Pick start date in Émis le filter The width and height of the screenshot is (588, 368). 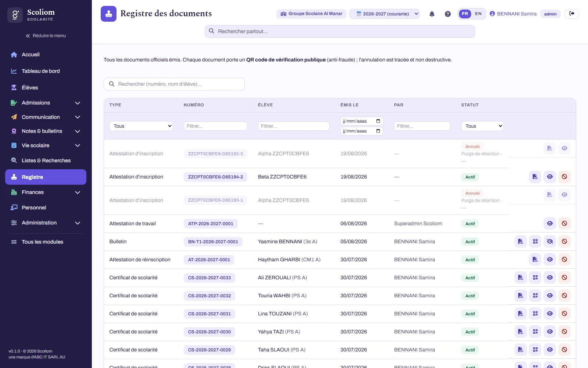coord(362,121)
